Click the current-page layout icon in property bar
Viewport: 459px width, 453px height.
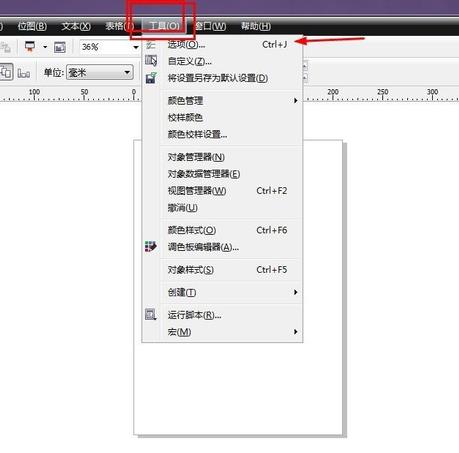click(24, 72)
